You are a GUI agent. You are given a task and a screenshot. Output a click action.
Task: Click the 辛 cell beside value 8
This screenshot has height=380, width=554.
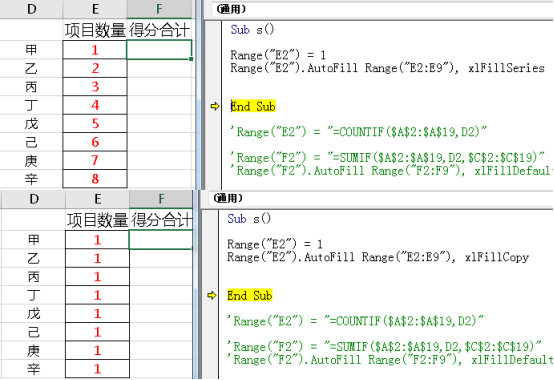31,179
